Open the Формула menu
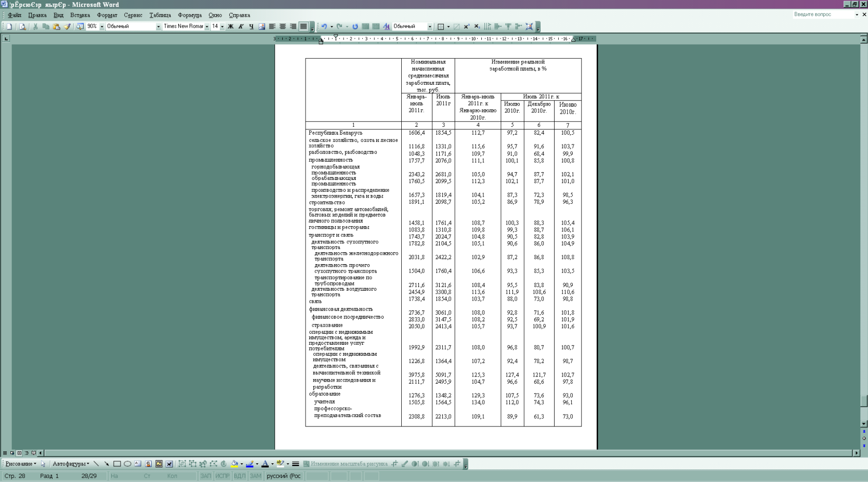Viewport: 868px width, 482px height. click(190, 15)
